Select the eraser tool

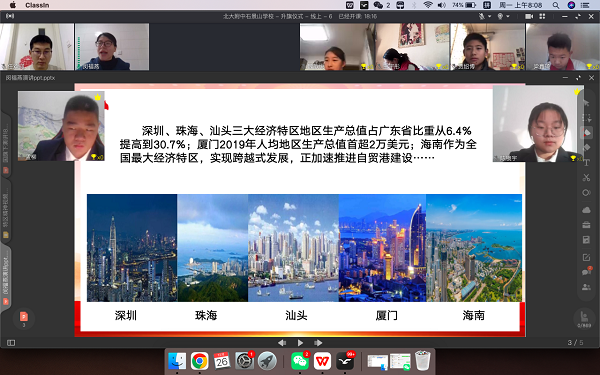(x=586, y=148)
